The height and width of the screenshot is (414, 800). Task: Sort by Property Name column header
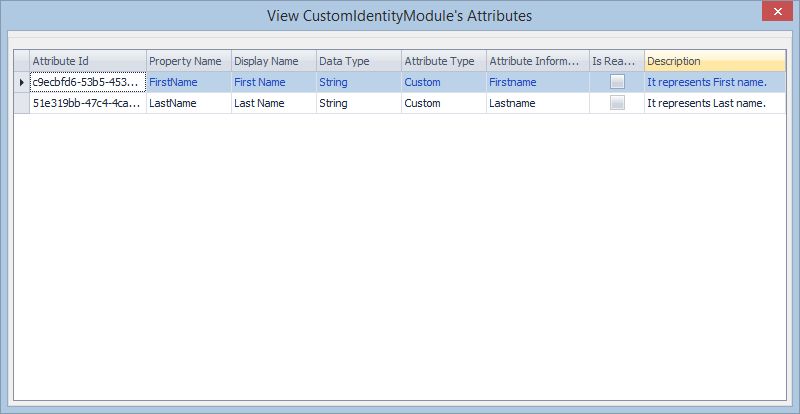tap(189, 61)
